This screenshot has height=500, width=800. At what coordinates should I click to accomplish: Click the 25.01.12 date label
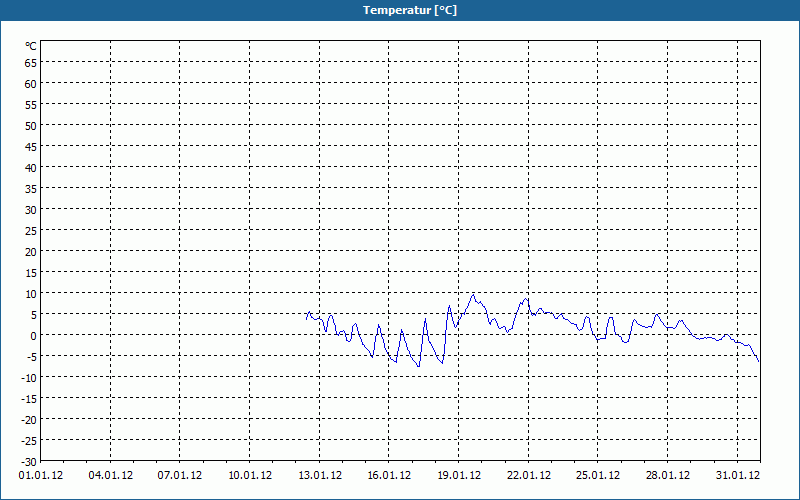598,476
